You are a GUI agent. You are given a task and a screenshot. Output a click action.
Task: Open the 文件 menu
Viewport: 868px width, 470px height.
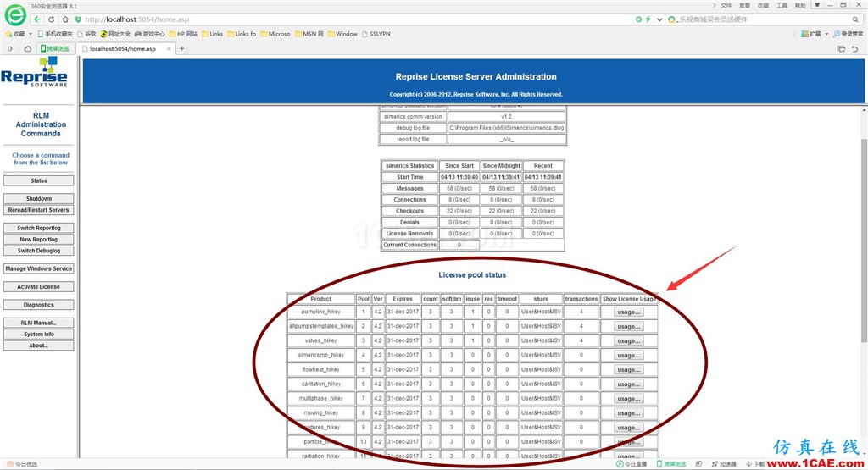click(x=726, y=6)
